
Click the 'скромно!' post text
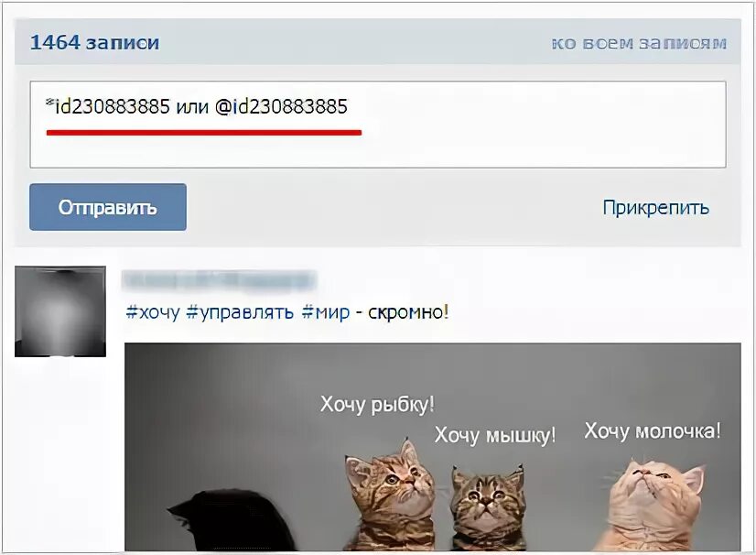[x=408, y=312]
